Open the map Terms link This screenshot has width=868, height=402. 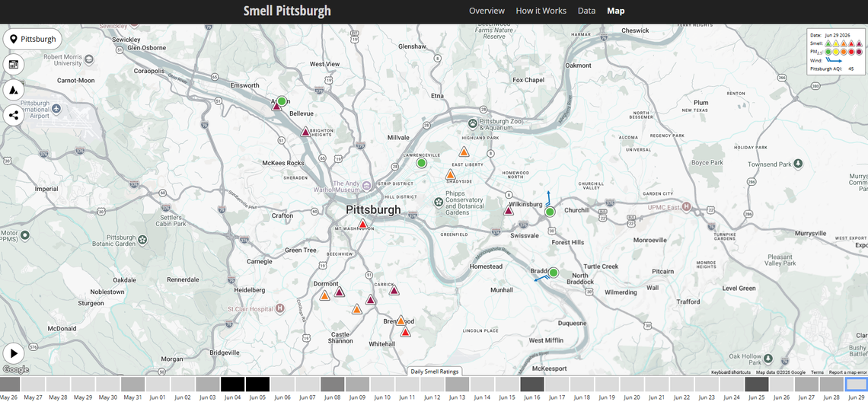point(817,372)
